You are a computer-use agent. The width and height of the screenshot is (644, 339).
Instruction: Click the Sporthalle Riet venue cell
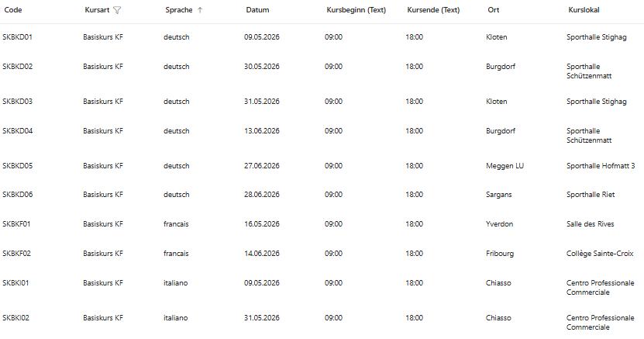[591, 195]
